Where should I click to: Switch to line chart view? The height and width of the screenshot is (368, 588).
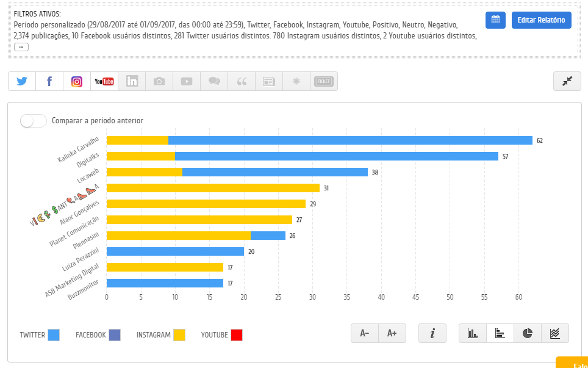[555, 333]
